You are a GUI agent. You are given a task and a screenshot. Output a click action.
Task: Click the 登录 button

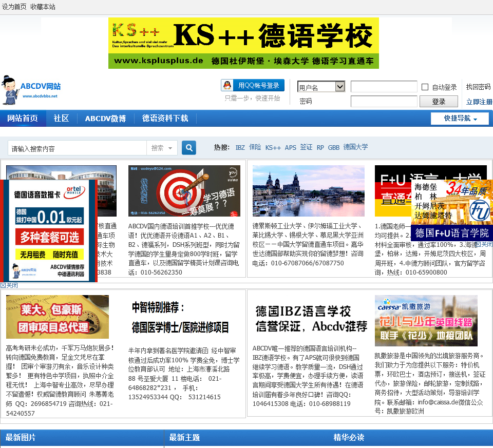click(439, 102)
